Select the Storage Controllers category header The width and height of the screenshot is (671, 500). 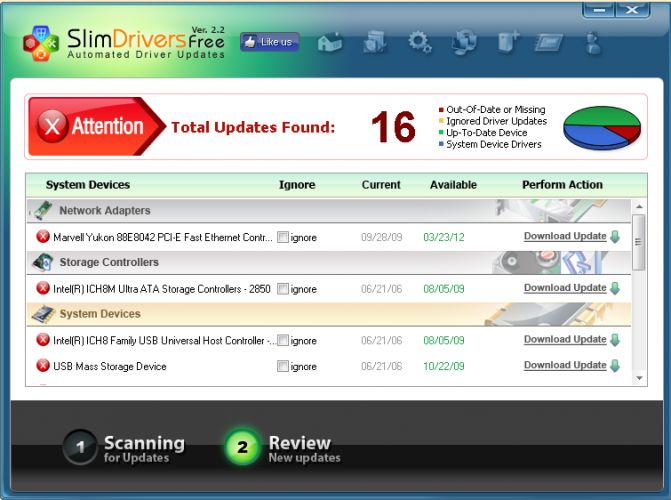pos(329,262)
